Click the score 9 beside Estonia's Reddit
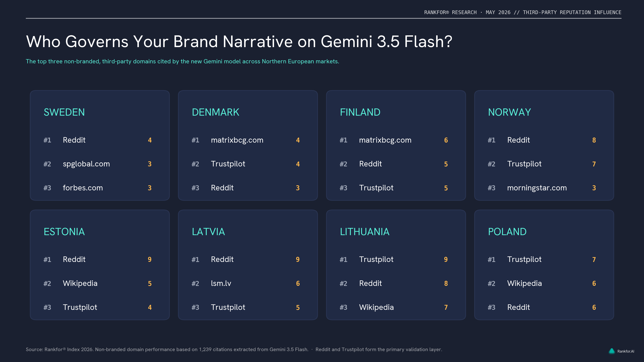 tap(149, 260)
